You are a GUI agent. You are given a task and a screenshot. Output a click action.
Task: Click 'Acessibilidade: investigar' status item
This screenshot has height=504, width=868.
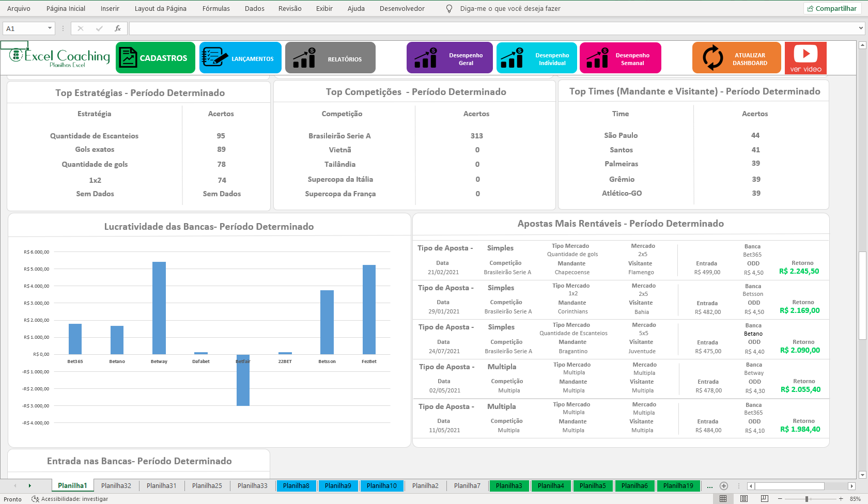[70, 499]
